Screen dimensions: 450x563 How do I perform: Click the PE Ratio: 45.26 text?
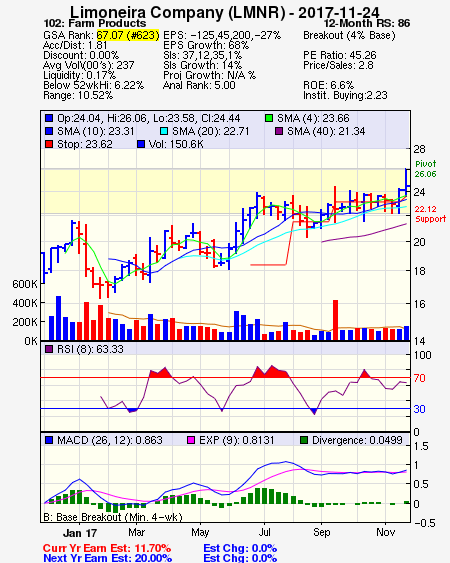pos(340,55)
